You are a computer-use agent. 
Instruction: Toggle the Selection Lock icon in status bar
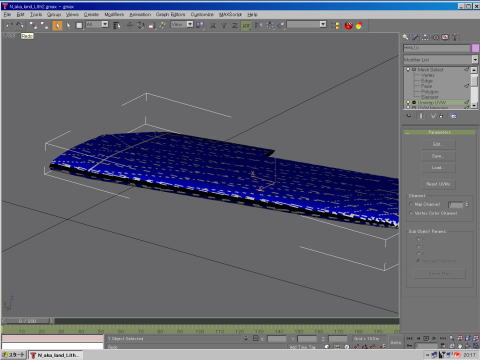tap(246, 338)
